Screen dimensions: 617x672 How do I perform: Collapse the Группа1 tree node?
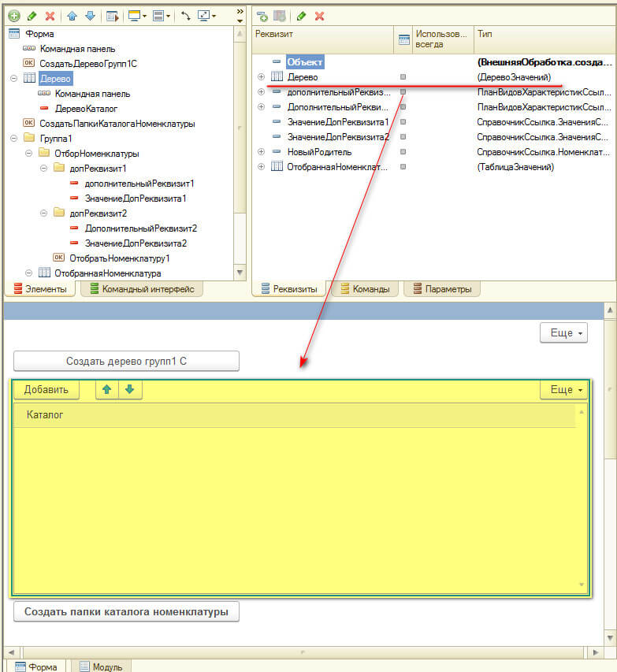[x=13, y=138]
